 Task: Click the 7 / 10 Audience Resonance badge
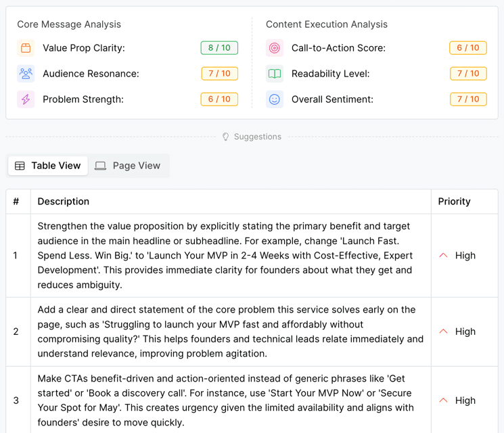[x=219, y=74]
